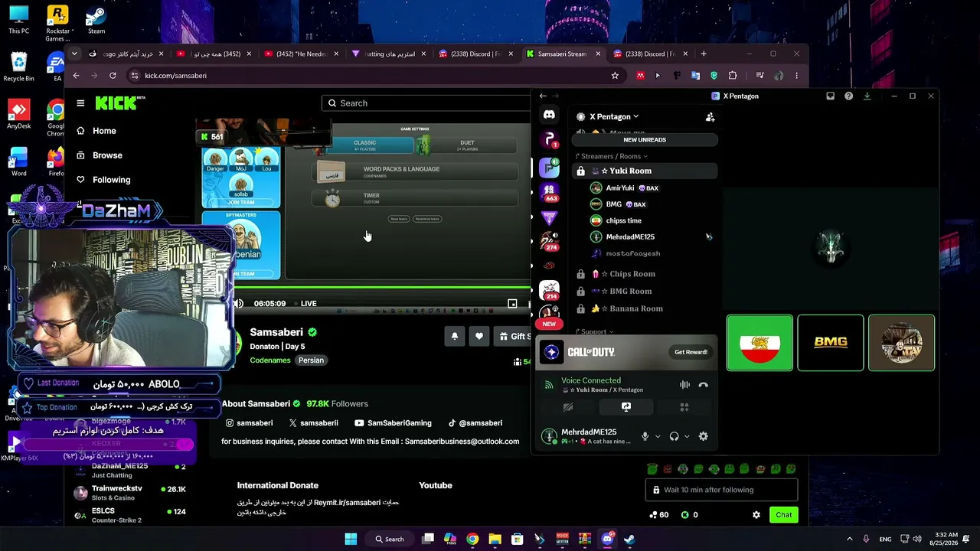The image size is (980, 551).
Task: Toggle Discord camera in voice panel
Action: tap(568, 407)
